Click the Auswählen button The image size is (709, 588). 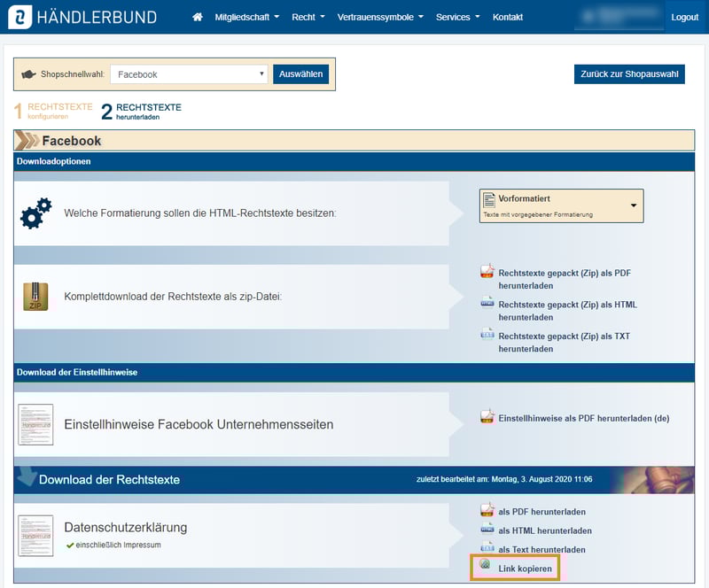(x=300, y=74)
